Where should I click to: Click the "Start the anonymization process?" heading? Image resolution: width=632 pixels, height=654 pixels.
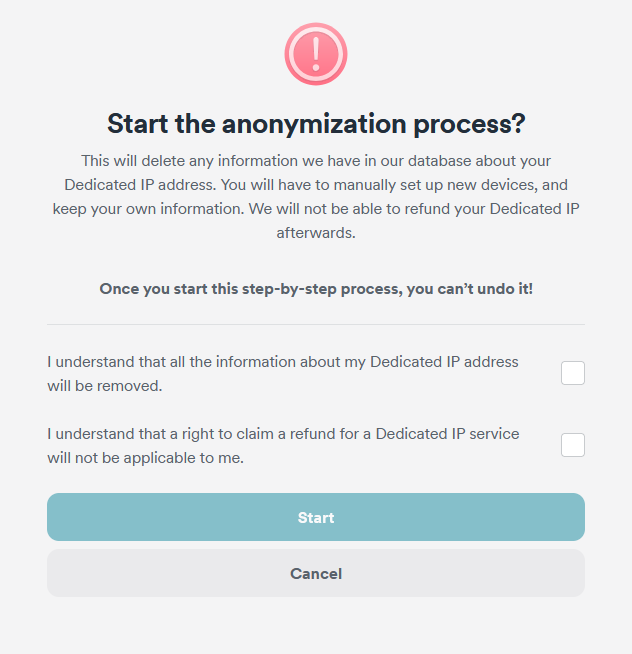[316, 124]
